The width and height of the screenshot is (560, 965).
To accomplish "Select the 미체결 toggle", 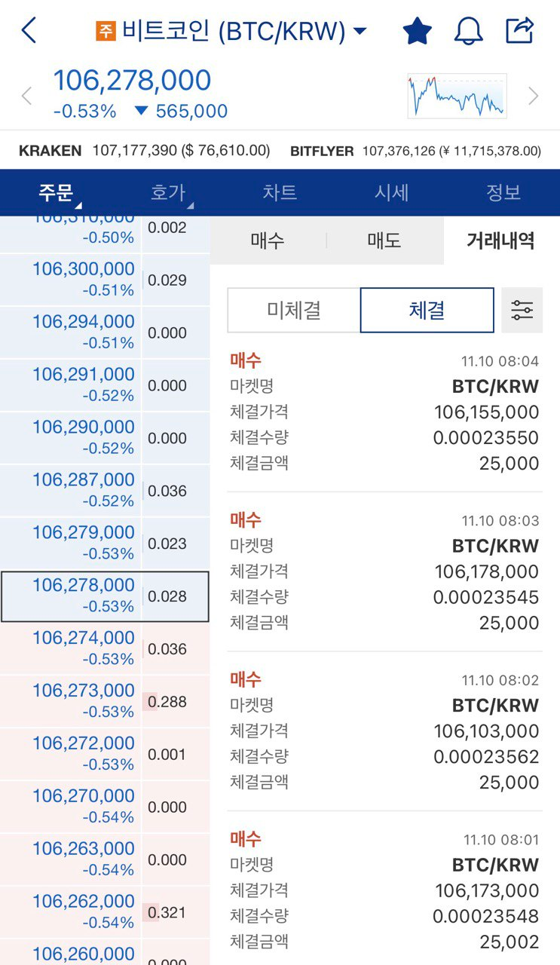I will point(294,310).
